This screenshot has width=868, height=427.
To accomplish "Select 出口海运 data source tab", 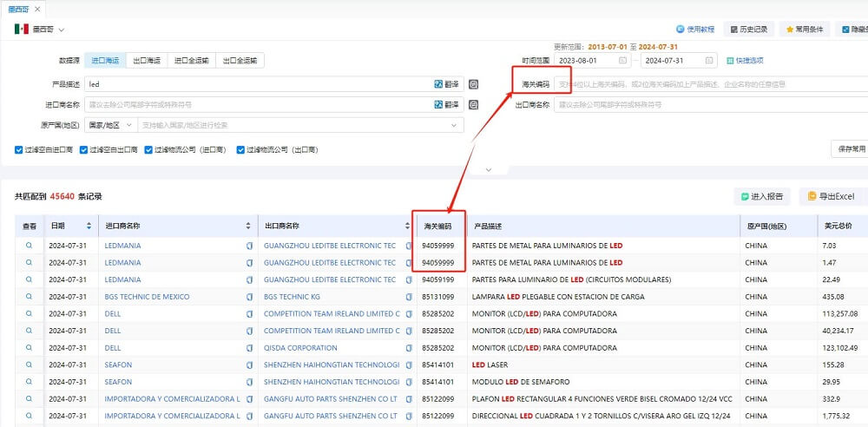I will click(147, 61).
